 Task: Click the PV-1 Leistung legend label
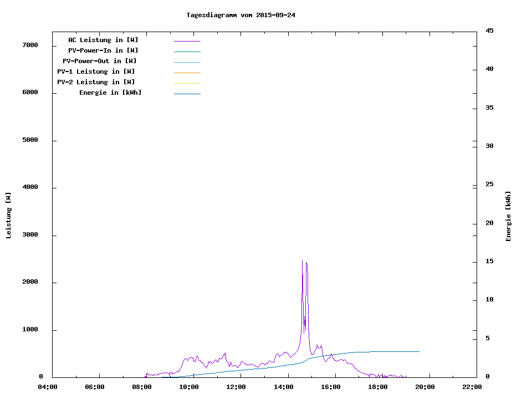[96, 71]
